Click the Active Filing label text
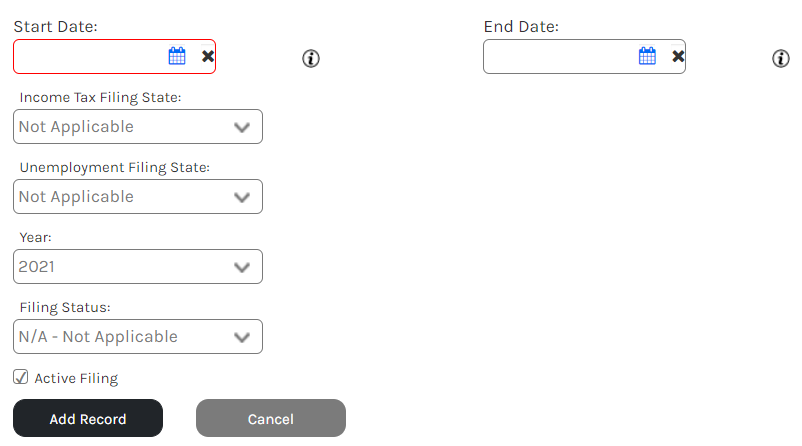Screen dimensions: 802x446 point(76,378)
